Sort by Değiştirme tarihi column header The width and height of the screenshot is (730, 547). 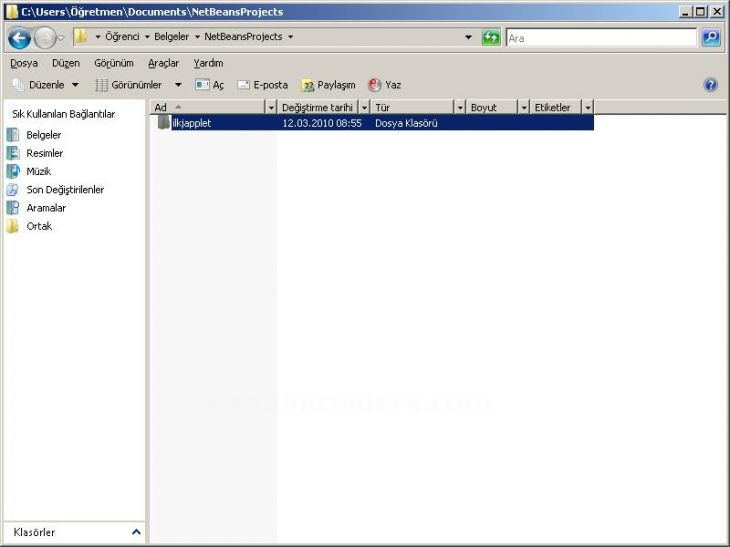tap(317, 108)
